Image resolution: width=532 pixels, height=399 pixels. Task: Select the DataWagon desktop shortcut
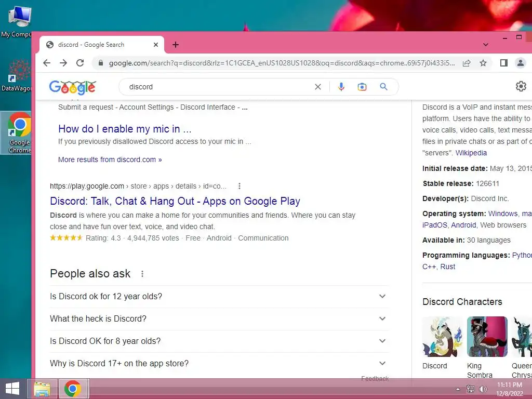click(x=16, y=75)
